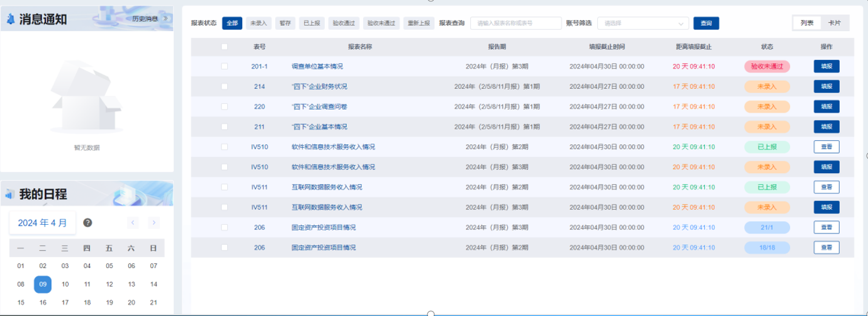Viewport: 868px width, 316px height.
Task: Click the question mark help icon in calendar
Action: tap(88, 223)
